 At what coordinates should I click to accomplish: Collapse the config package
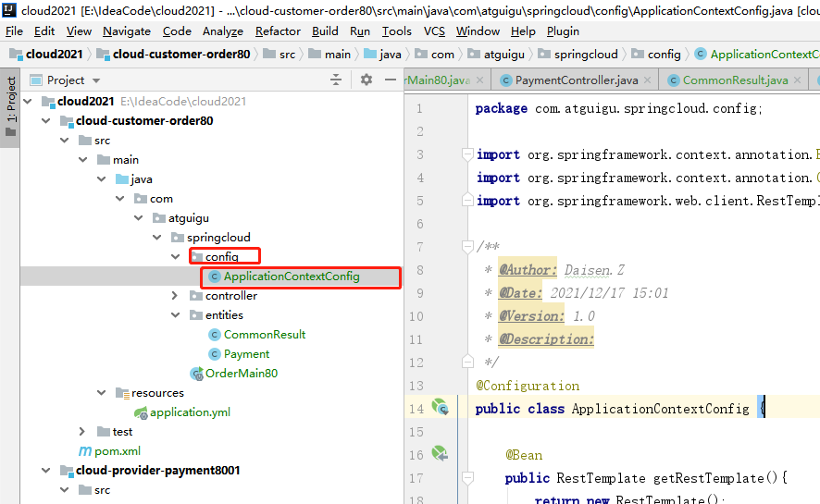175,256
